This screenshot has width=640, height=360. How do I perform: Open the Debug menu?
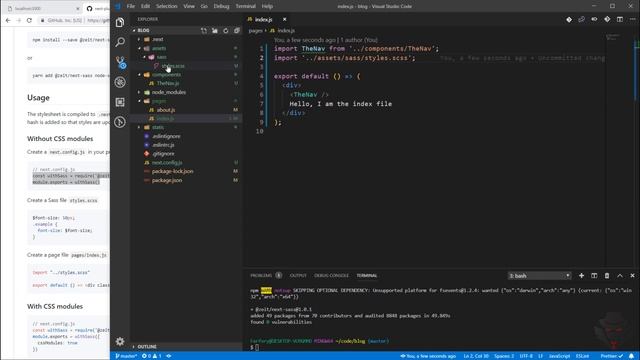221,6
